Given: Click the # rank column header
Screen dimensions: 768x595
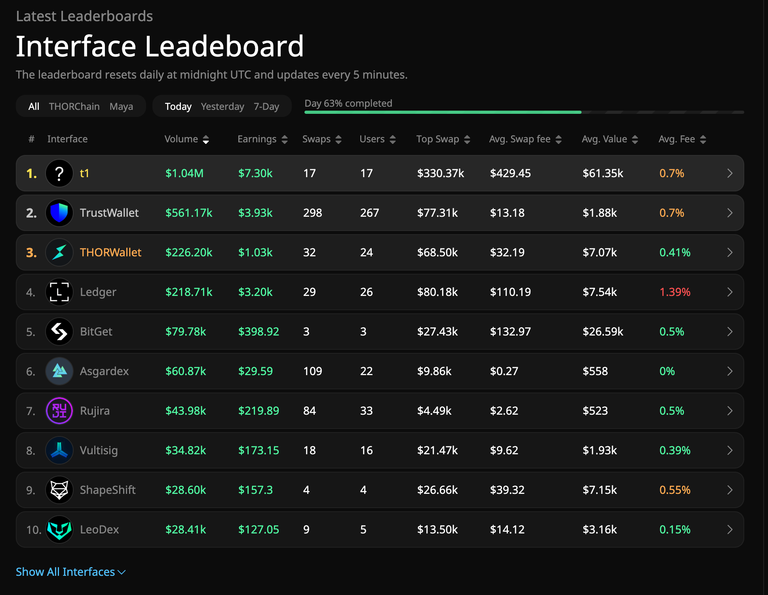Looking at the screenshot, I should tap(31, 139).
